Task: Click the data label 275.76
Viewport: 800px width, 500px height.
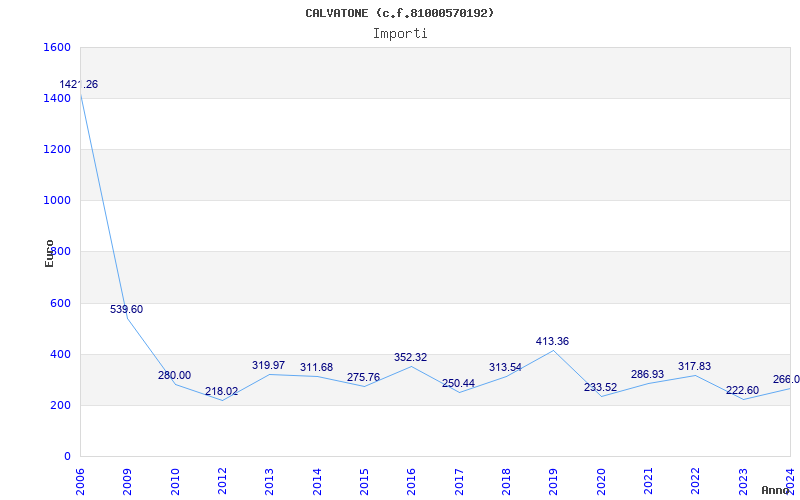Action: (x=363, y=377)
